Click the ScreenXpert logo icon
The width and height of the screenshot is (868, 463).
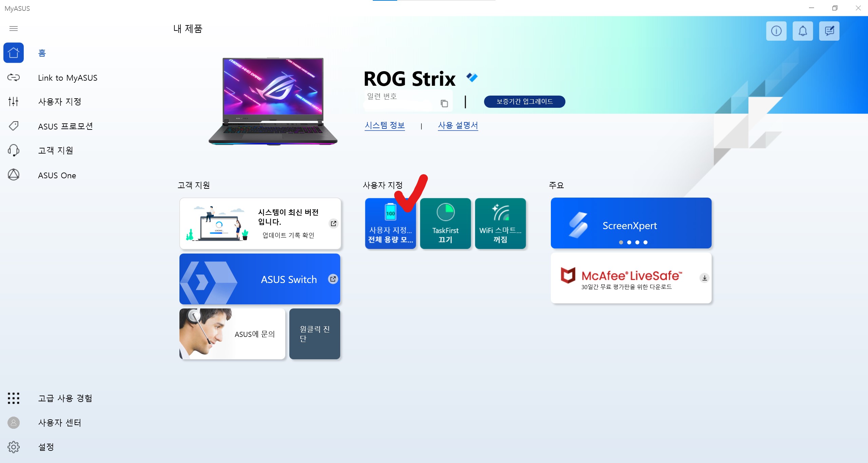click(x=578, y=224)
